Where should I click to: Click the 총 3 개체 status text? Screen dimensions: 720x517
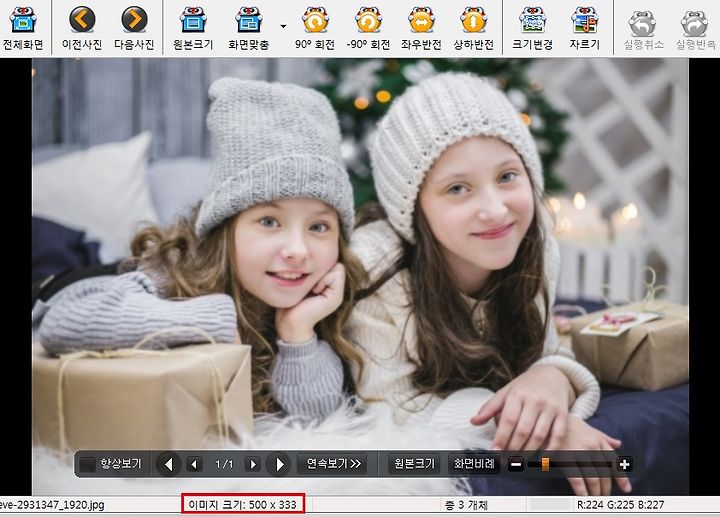(466, 505)
